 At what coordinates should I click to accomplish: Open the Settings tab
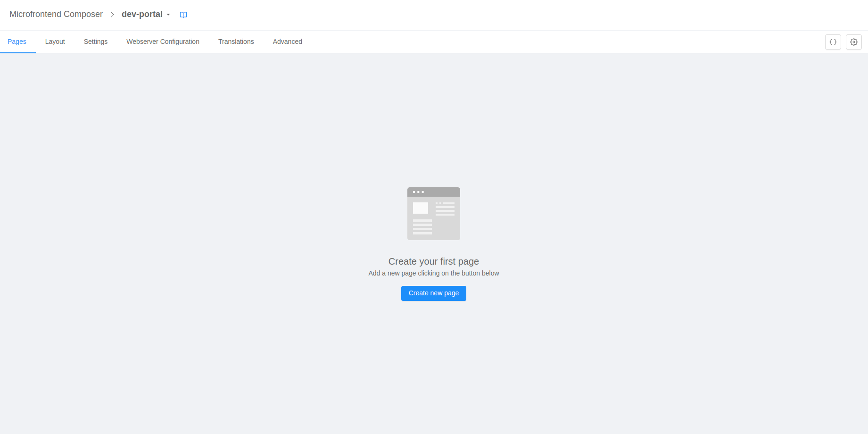pyautogui.click(x=96, y=42)
